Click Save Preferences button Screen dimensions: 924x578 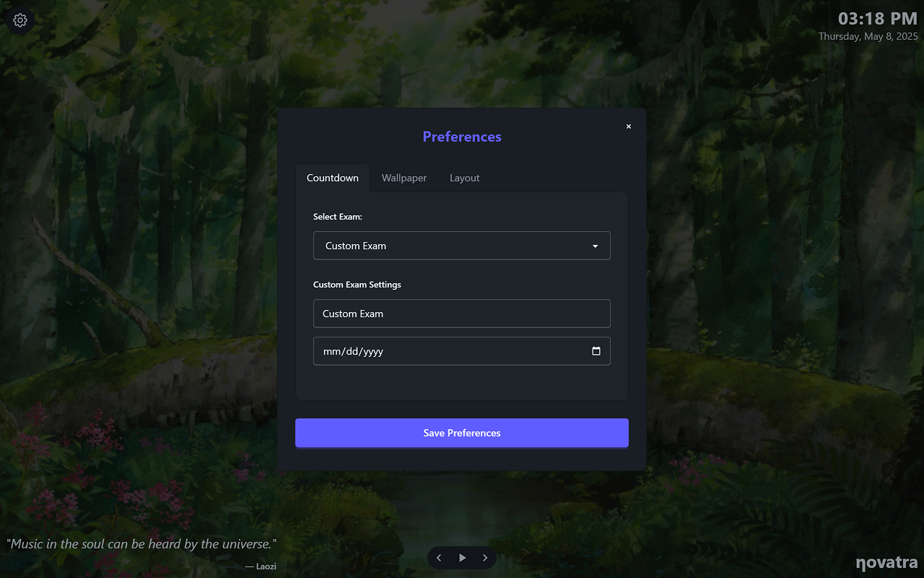click(x=462, y=433)
